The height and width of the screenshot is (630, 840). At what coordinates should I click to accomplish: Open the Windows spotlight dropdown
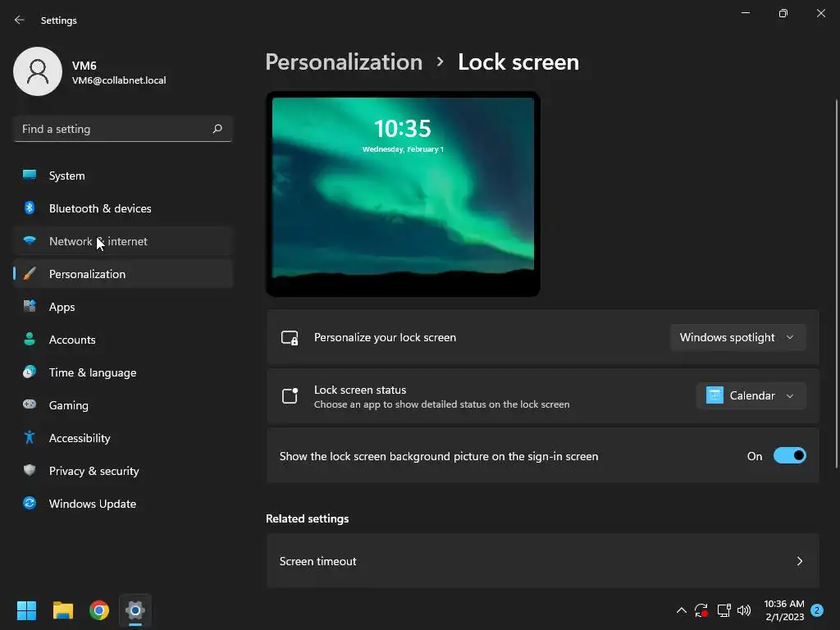point(737,337)
